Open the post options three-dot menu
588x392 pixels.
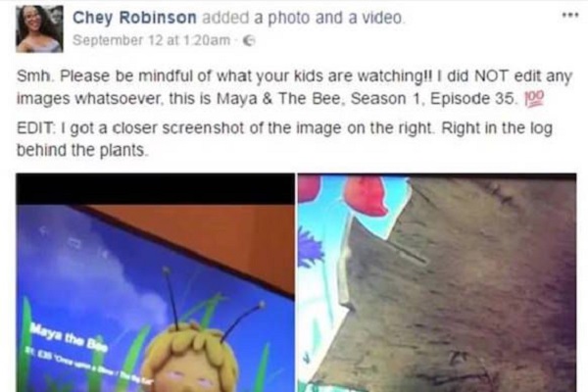point(570,15)
